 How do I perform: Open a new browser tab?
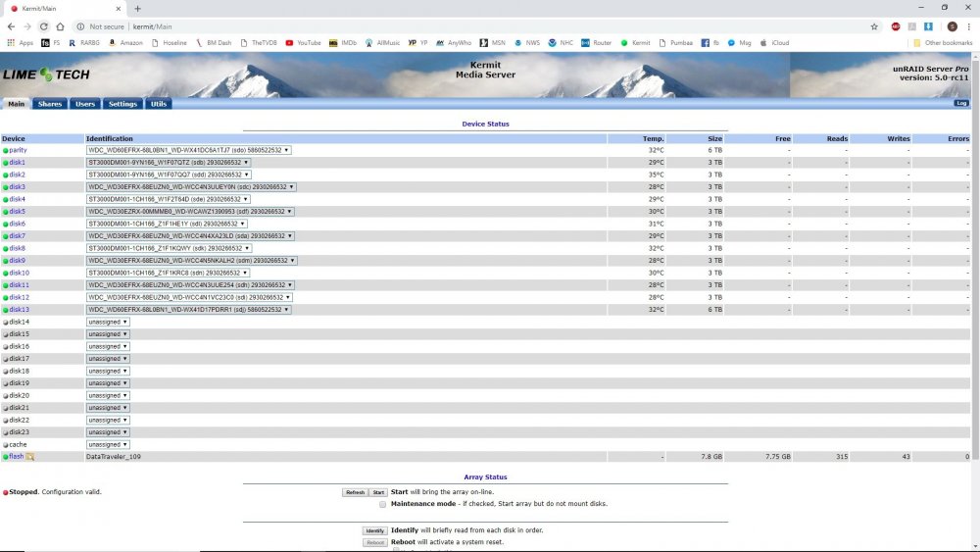pos(137,9)
